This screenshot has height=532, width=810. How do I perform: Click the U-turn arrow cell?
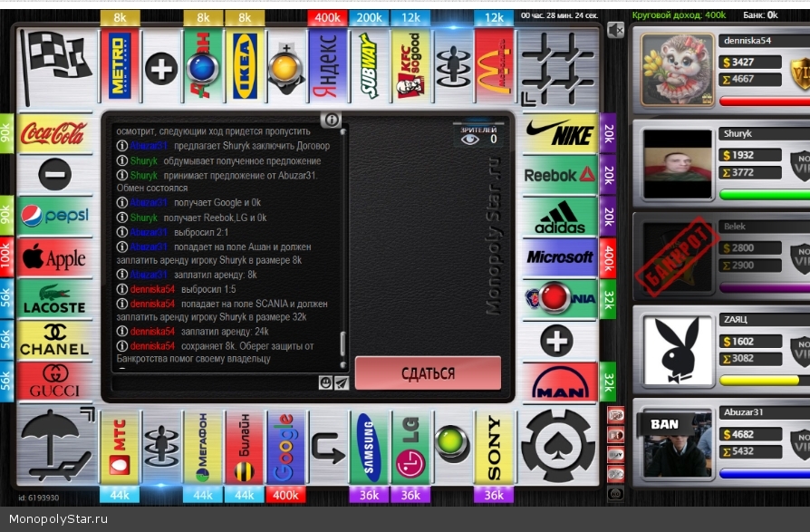coord(327,449)
